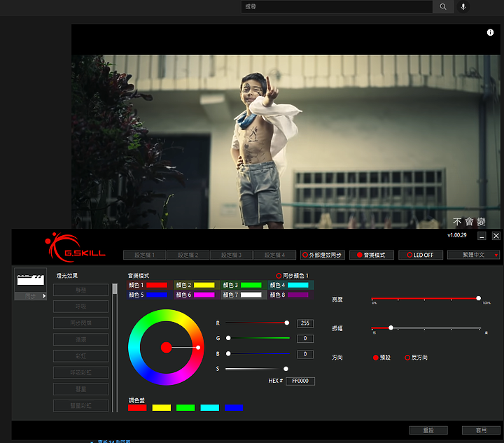Viewport: 504px width, 443px height.
Task: Enable 外部燈效同步 option
Action: 323,255
